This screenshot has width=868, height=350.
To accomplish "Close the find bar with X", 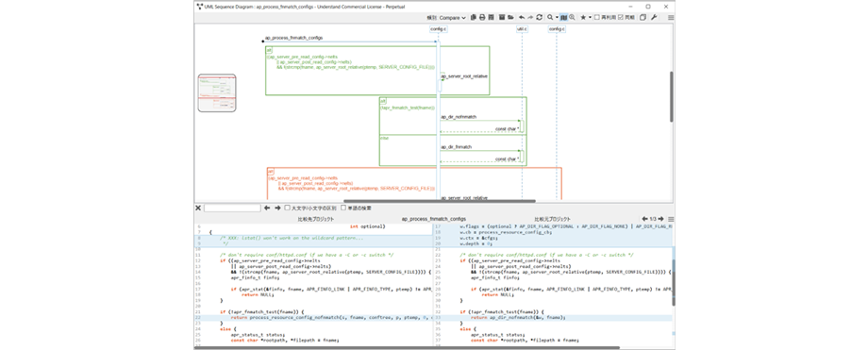I will (x=198, y=208).
